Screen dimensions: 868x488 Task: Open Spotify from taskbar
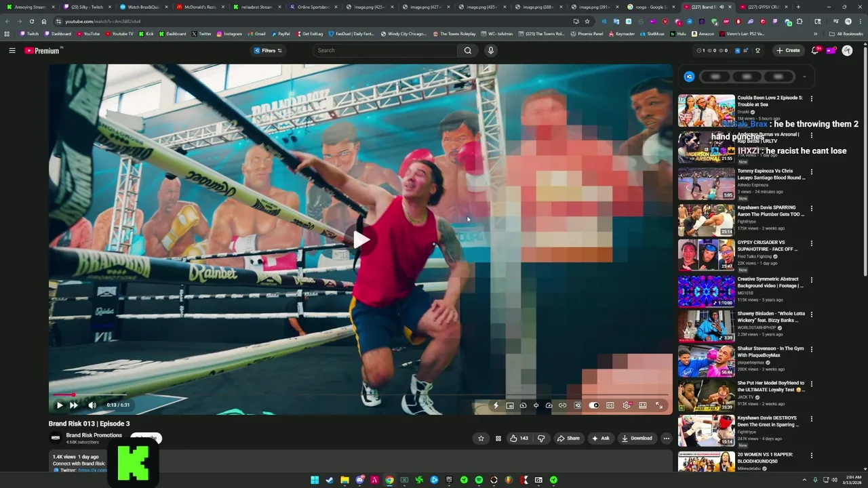479,480
